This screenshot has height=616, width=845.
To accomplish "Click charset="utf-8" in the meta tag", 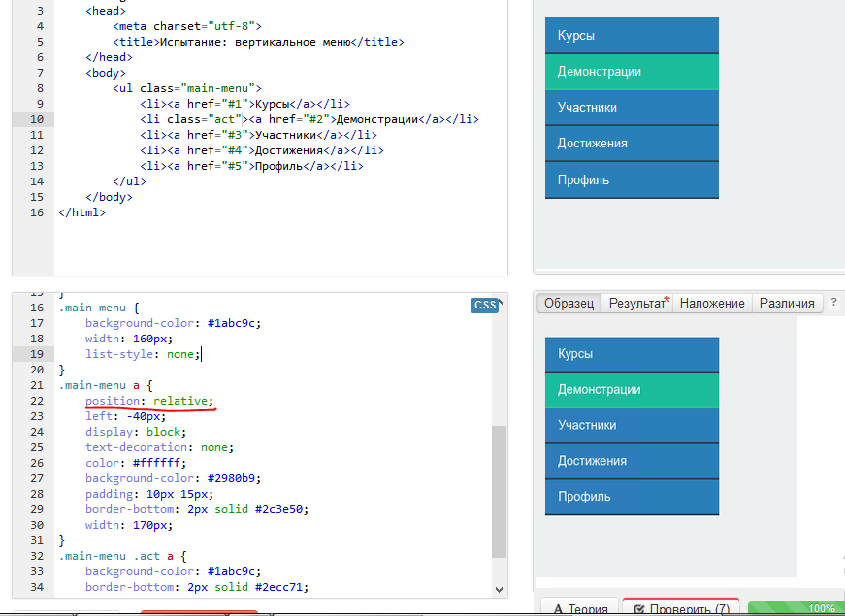I will click(x=207, y=26).
